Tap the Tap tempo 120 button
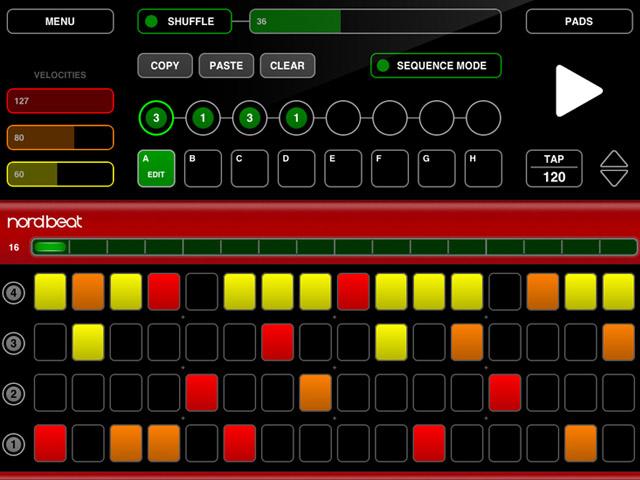 pos(553,169)
